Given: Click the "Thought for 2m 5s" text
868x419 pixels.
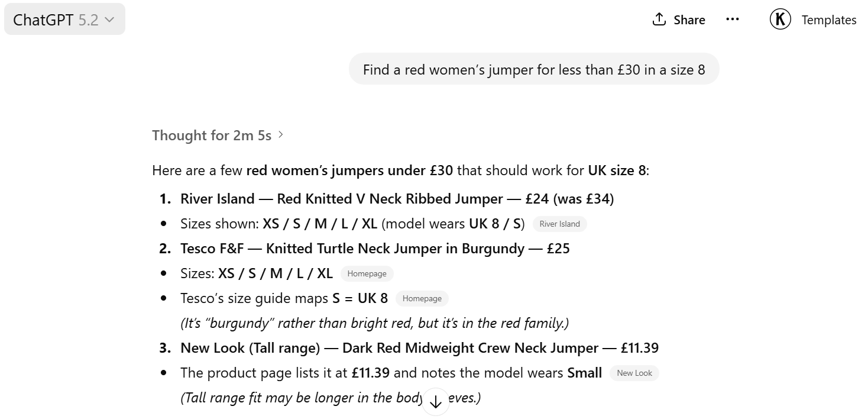Looking at the screenshot, I should tap(212, 135).
